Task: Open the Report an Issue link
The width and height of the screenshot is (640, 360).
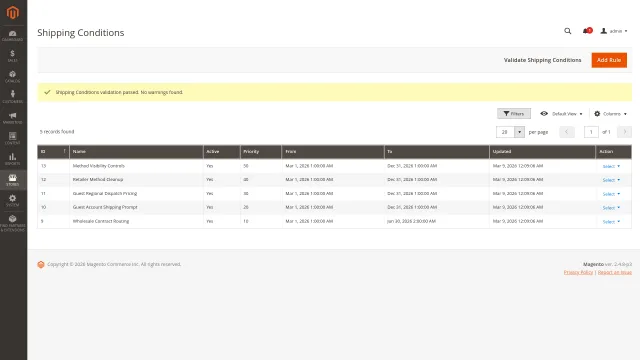Action: (615, 272)
